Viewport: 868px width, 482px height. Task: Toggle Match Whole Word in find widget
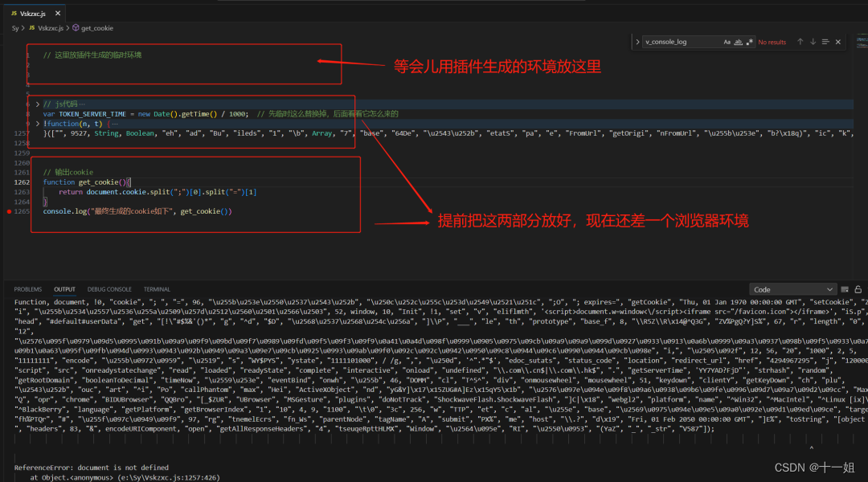click(x=738, y=42)
